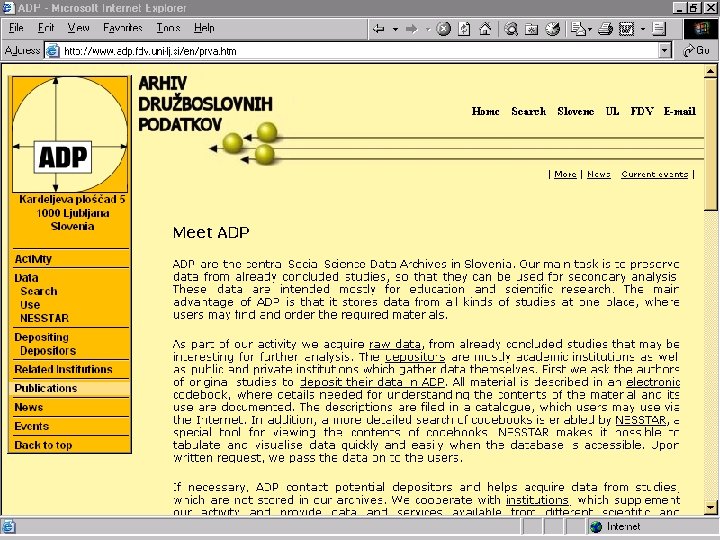This screenshot has height=540, width=720.
Task: Click the News link below the header
Action: pyautogui.click(x=599, y=174)
